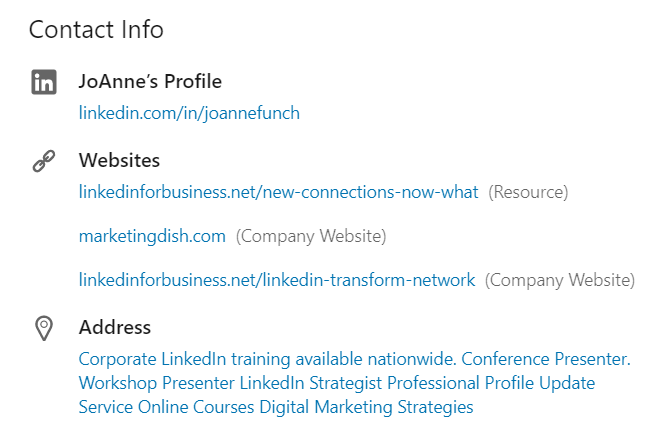Viewport: 662px width, 427px height.
Task: Click (Company Website) label beside marketingdish.com
Action: pos(311,236)
